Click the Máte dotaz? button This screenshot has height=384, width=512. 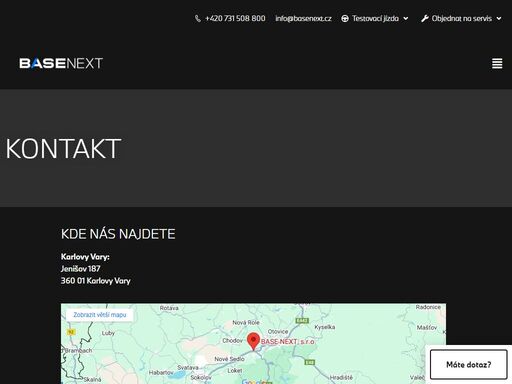(x=469, y=364)
